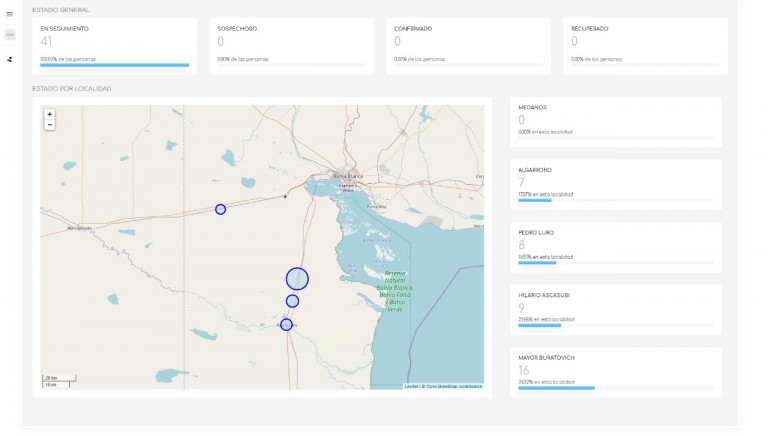Select the En Seguimiento status card
Screen dimensions: 768x436
pyautogui.click(x=114, y=45)
